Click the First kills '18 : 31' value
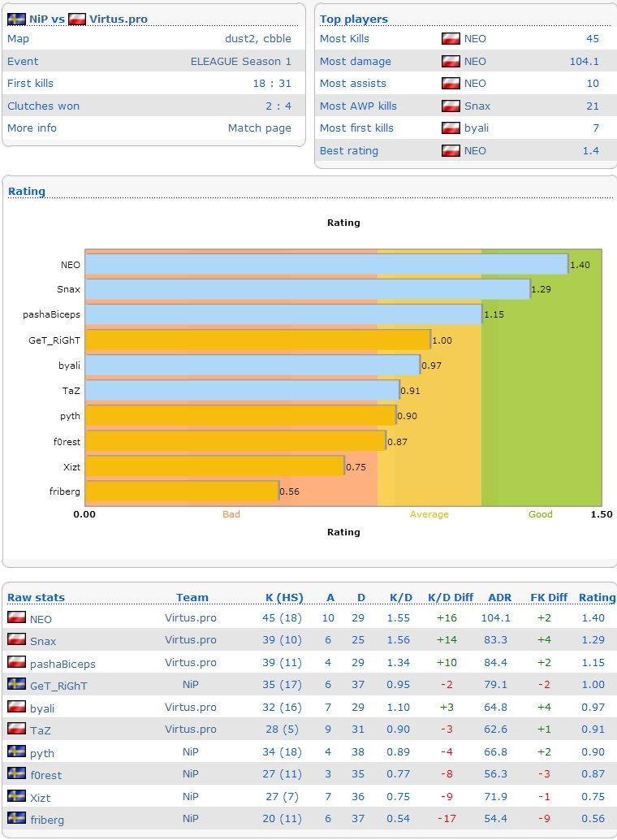617x840 pixels. click(272, 83)
